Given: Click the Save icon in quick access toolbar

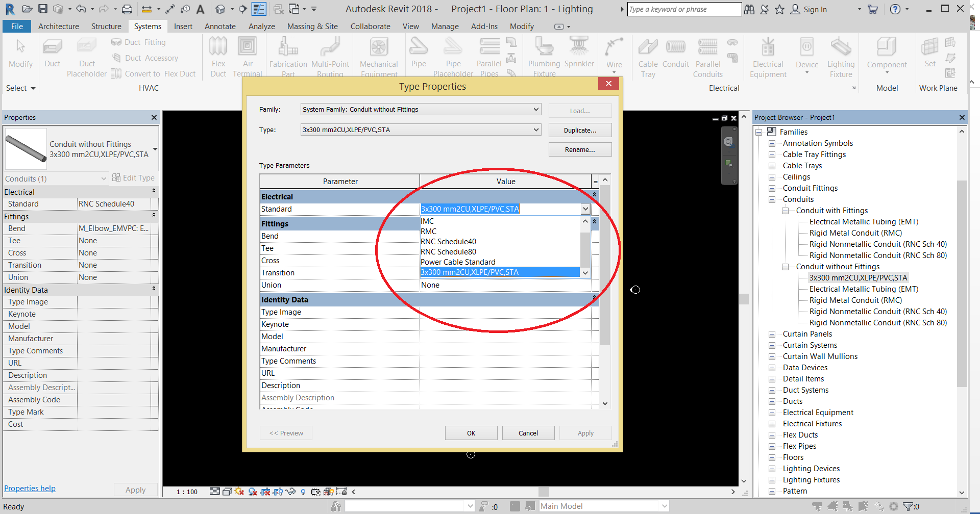Looking at the screenshot, I should (x=43, y=9).
